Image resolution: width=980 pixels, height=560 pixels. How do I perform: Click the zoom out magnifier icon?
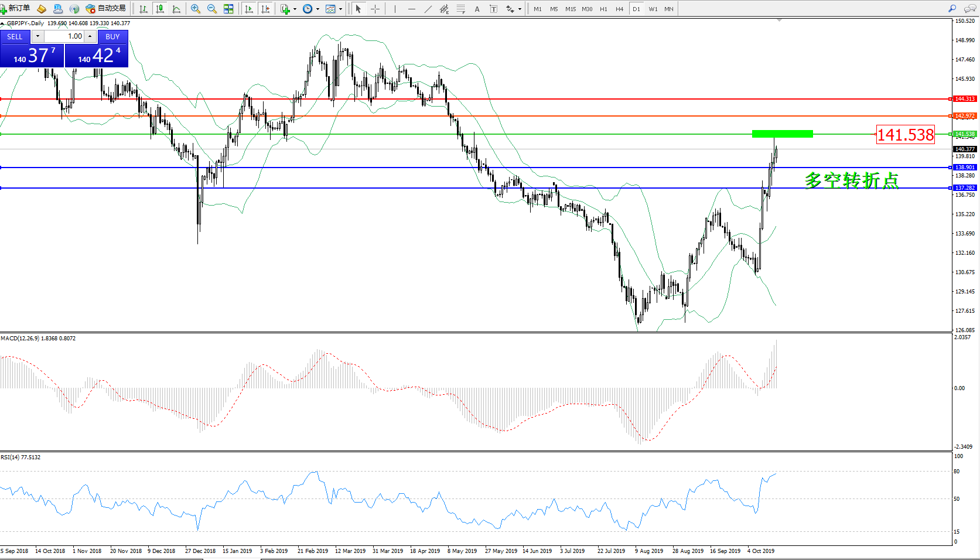[212, 9]
